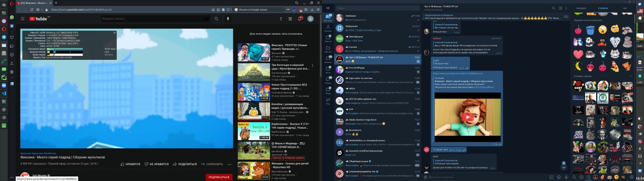Open the YouTube notifications bell
Viewport: 644px width, 181px height.
[x=300, y=19]
